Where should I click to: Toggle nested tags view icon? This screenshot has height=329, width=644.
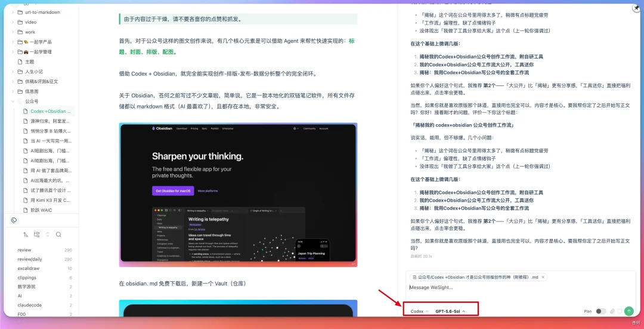(37, 235)
